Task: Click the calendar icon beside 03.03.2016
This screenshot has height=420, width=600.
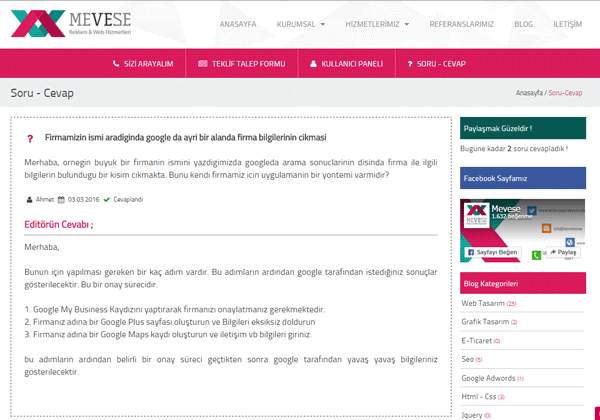Action: 61,200
